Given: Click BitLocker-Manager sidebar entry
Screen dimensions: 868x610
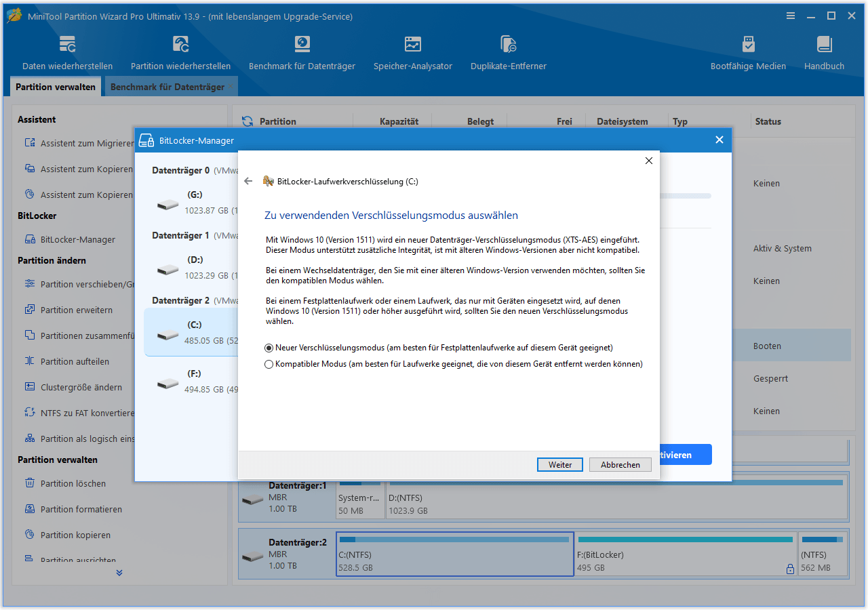Looking at the screenshot, I should 71,239.
